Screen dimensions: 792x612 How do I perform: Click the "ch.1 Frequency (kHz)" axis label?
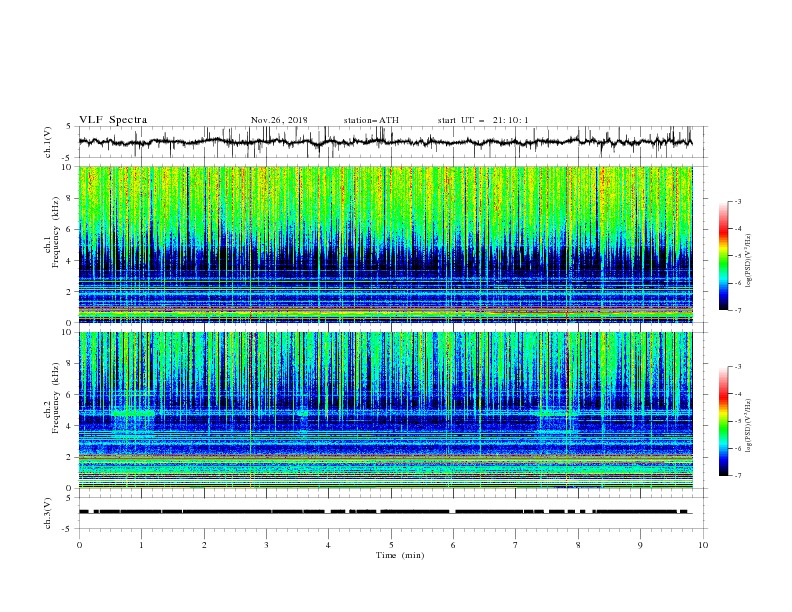(x=54, y=231)
